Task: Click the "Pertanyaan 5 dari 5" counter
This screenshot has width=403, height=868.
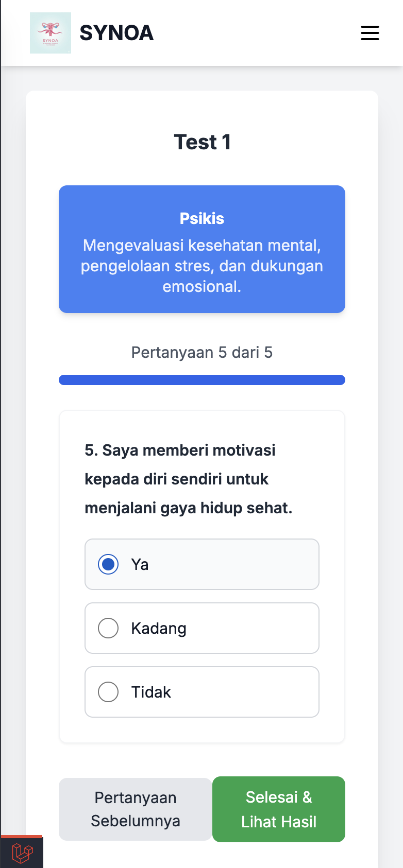Action: click(202, 353)
